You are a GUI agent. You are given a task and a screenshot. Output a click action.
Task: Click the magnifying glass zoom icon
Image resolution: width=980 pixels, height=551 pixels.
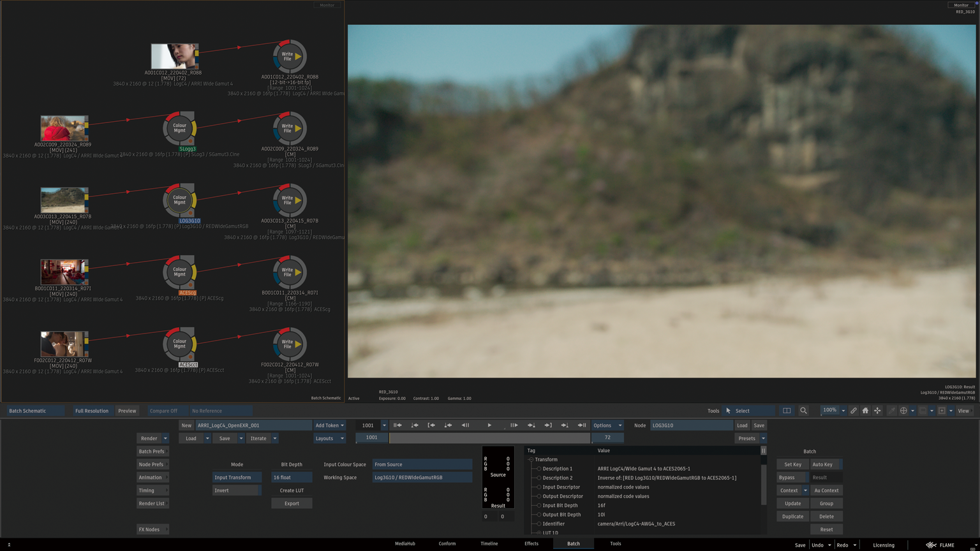803,411
